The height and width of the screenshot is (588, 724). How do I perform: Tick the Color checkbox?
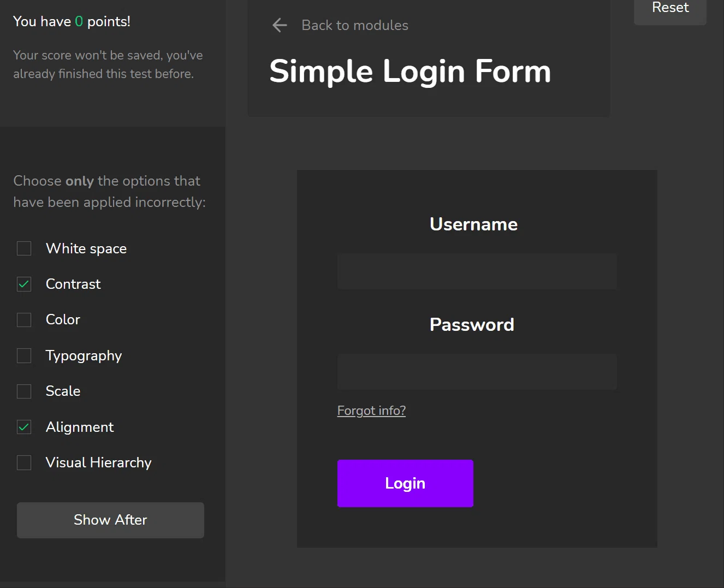tap(24, 320)
